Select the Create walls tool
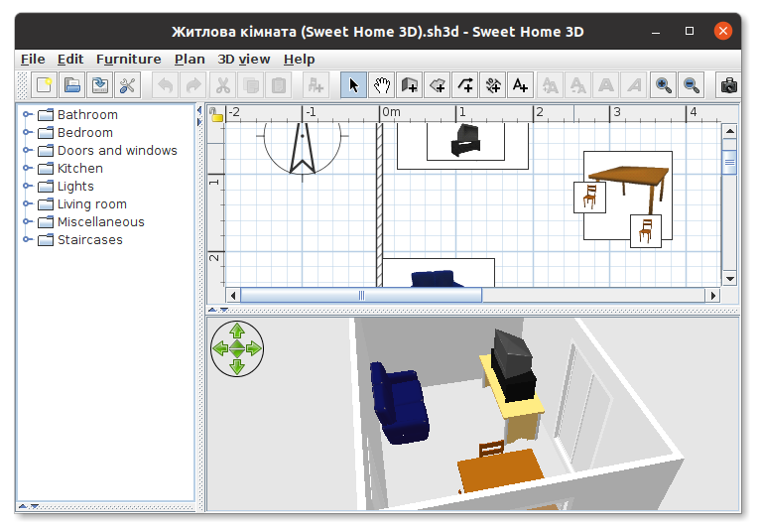 [410, 85]
